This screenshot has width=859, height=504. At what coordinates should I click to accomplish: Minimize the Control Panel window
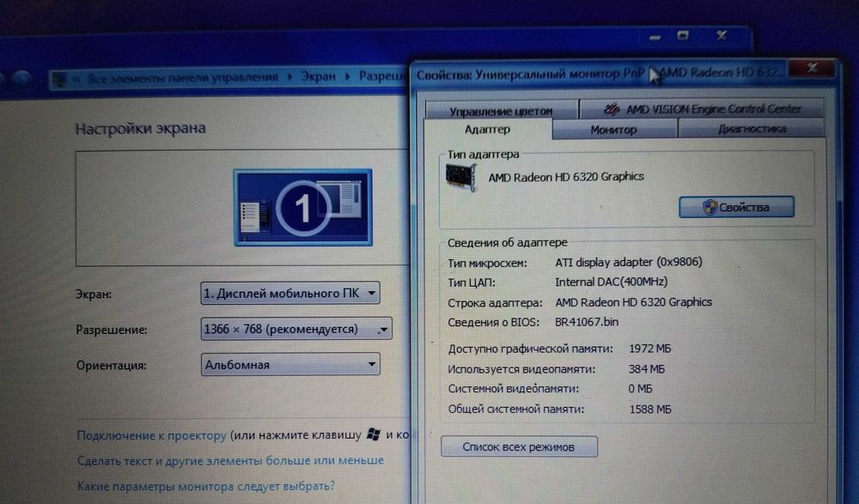point(655,37)
